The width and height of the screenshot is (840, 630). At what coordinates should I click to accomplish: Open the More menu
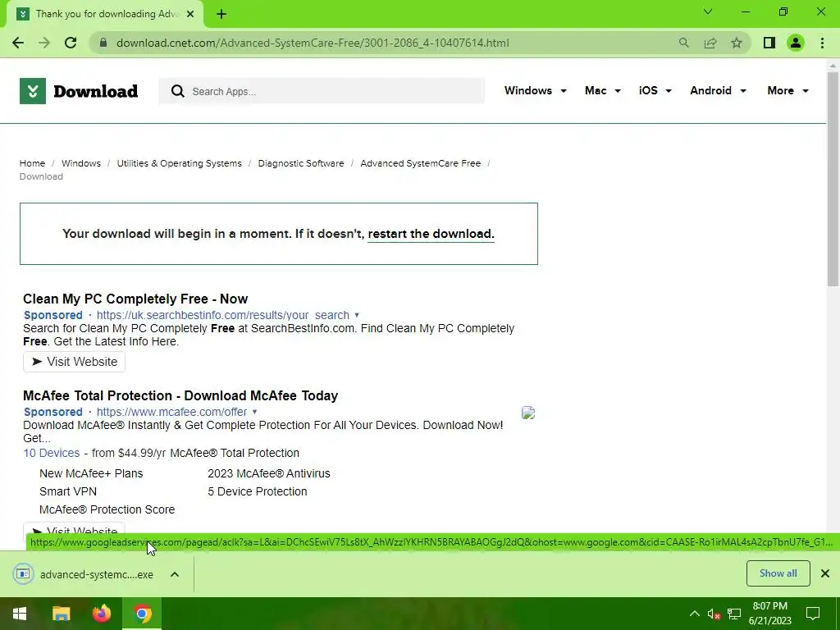tap(787, 90)
